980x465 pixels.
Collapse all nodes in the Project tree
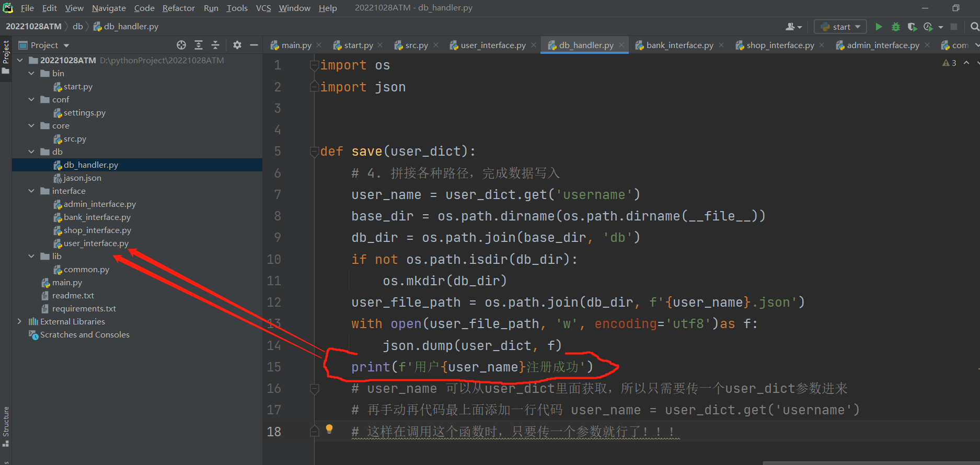tap(215, 45)
